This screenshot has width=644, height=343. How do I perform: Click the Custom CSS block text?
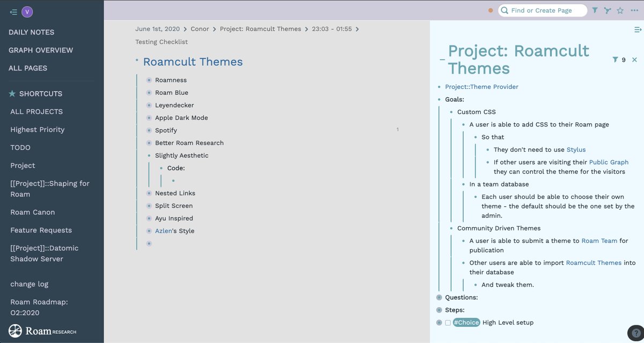[x=477, y=112]
